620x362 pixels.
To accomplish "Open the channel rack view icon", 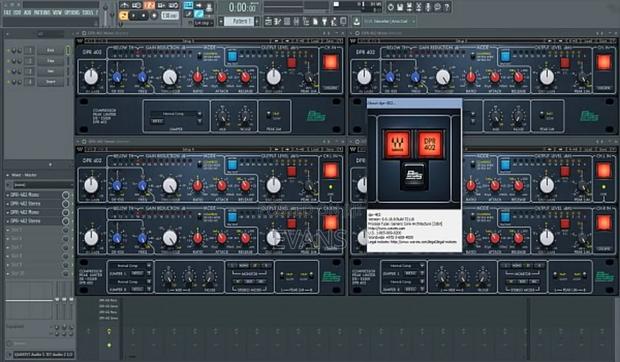I will (x=287, y=21).
